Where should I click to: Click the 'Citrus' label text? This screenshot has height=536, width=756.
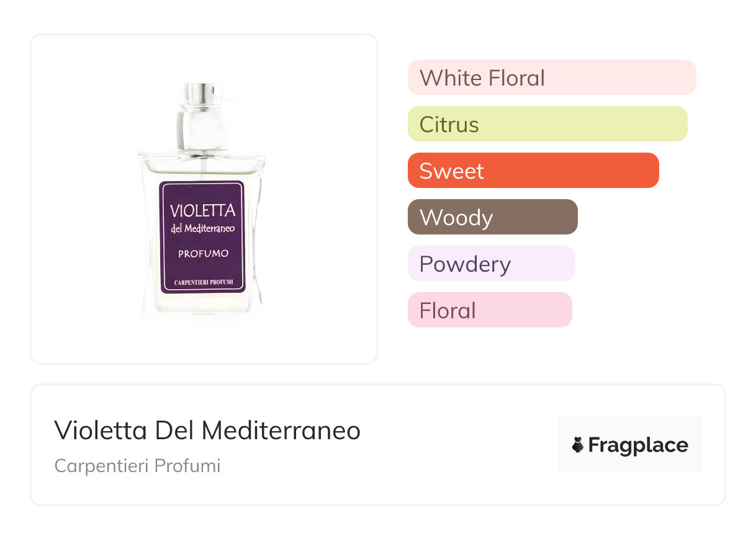pos(449,125)
